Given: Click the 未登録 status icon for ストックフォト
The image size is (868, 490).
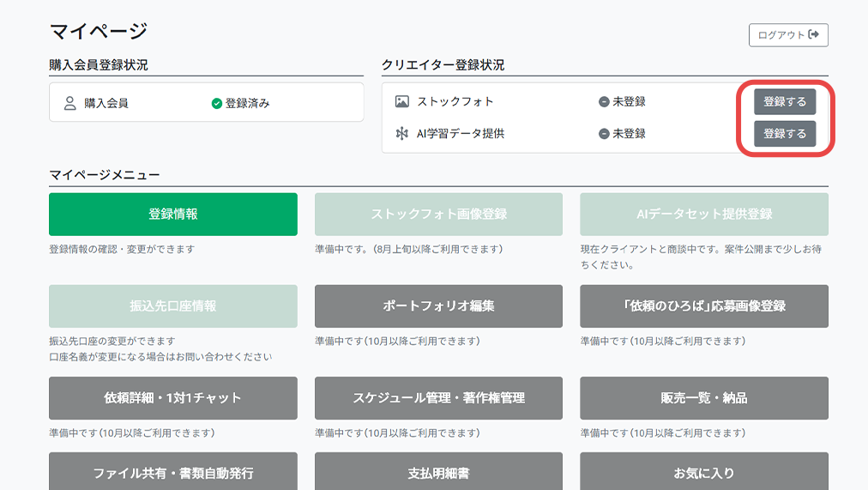Looking at the screenshot, I should coord(604,102).
